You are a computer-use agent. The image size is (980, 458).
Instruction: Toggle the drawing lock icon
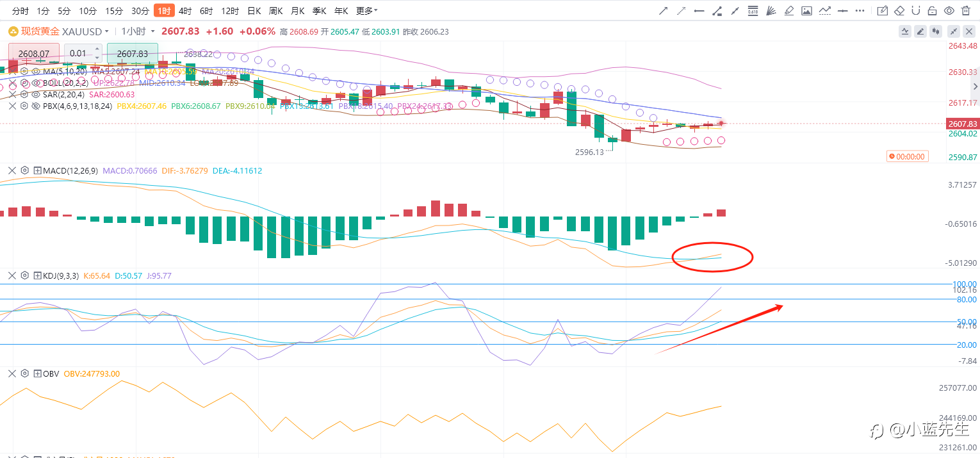(932, 10)
